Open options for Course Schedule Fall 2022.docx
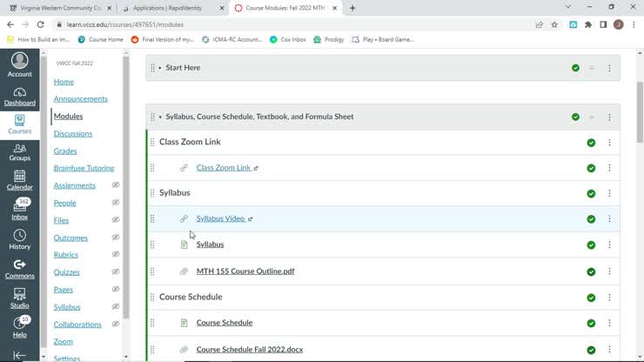Viewport: 644px width, 362px height. [609, 349]
